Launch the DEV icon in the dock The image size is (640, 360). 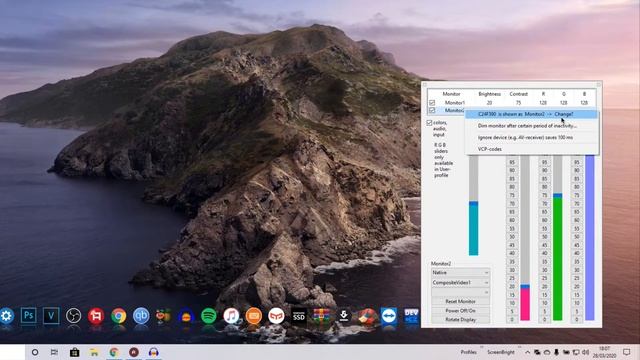[411, 316]
